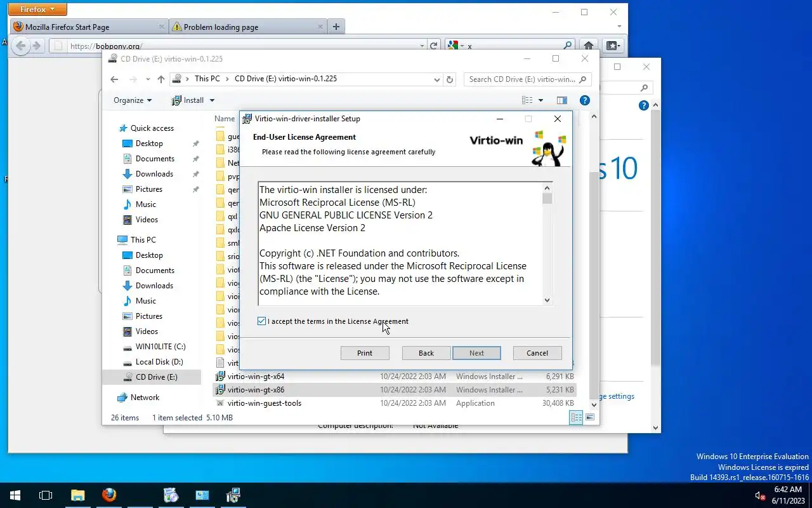
Task: Switch to details view in status bar
Action: coord(576,418)
